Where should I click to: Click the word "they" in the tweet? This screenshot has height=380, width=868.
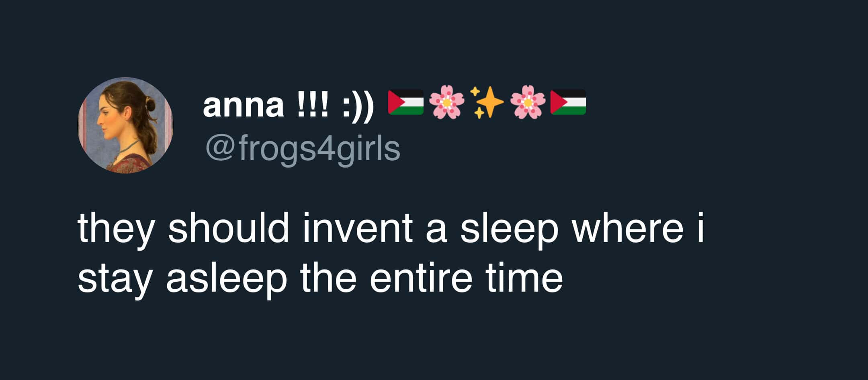coord(116,229)
